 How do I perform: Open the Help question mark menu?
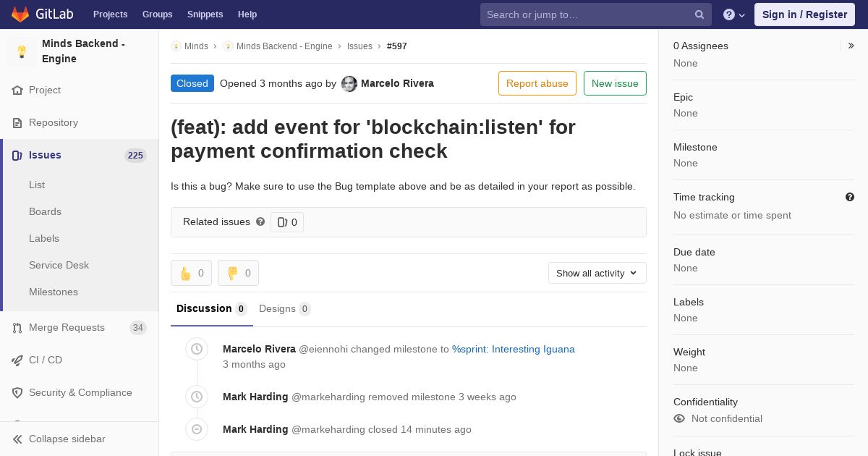[x=734, y=14]
